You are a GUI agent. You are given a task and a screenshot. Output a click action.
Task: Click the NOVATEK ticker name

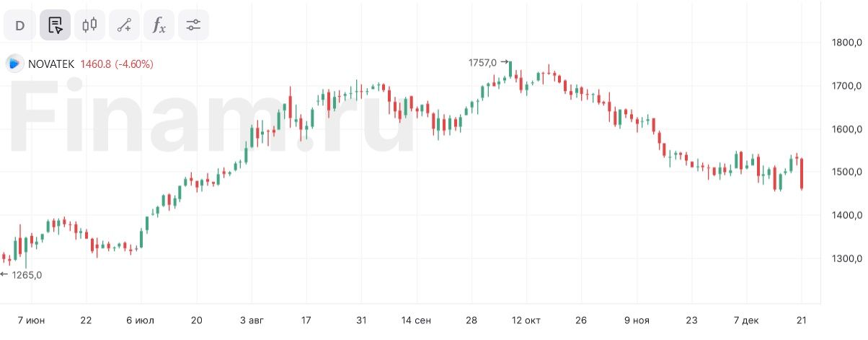point(51,64)
